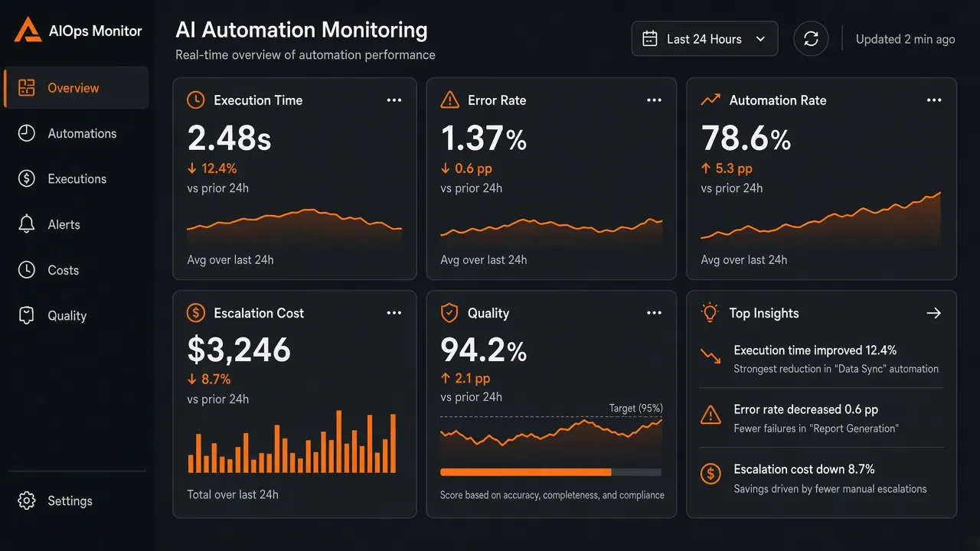Click the Settings gear icon
The width and height of the screenshot is (980, 551).
pos(27,500)
